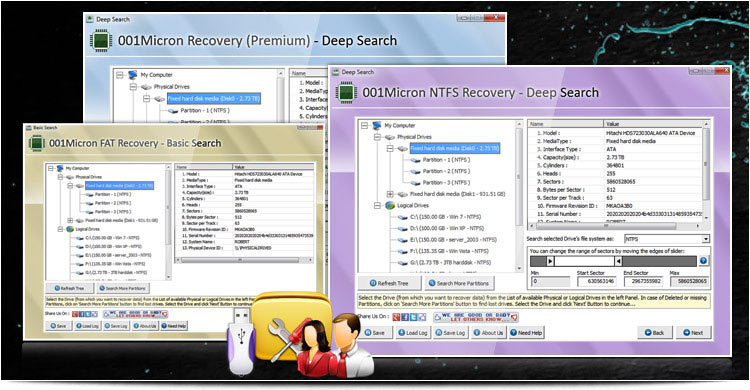Screen dimensions: 750x390
Task: Click Facebook share icon in NTFS Recovery window
Action: (405, 317)
